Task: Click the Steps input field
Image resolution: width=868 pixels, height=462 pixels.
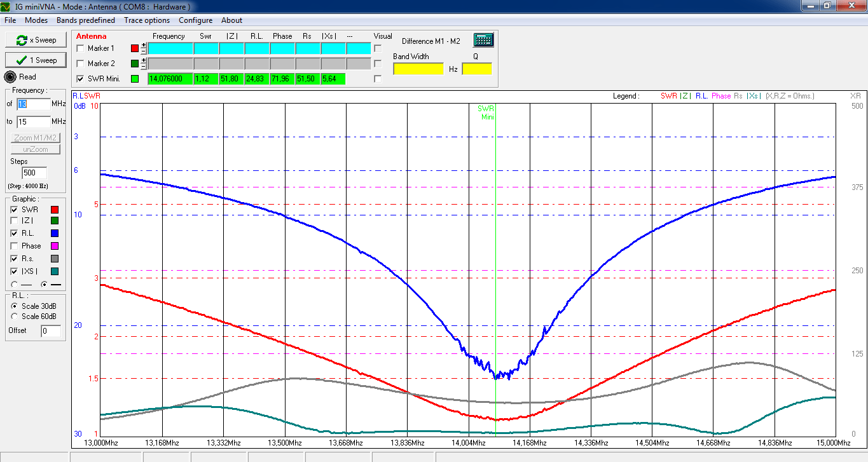Action: click(34, 173)
